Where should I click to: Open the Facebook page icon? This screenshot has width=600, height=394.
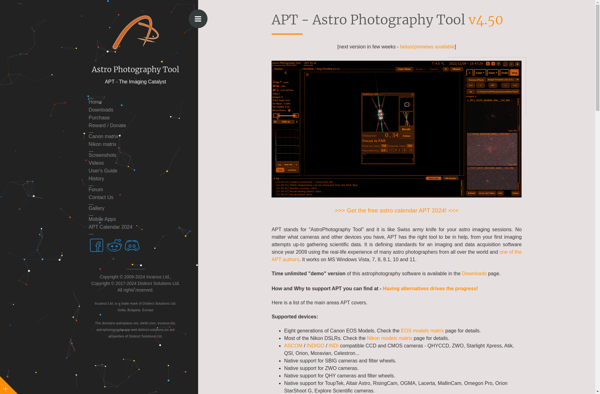point(96,245)
